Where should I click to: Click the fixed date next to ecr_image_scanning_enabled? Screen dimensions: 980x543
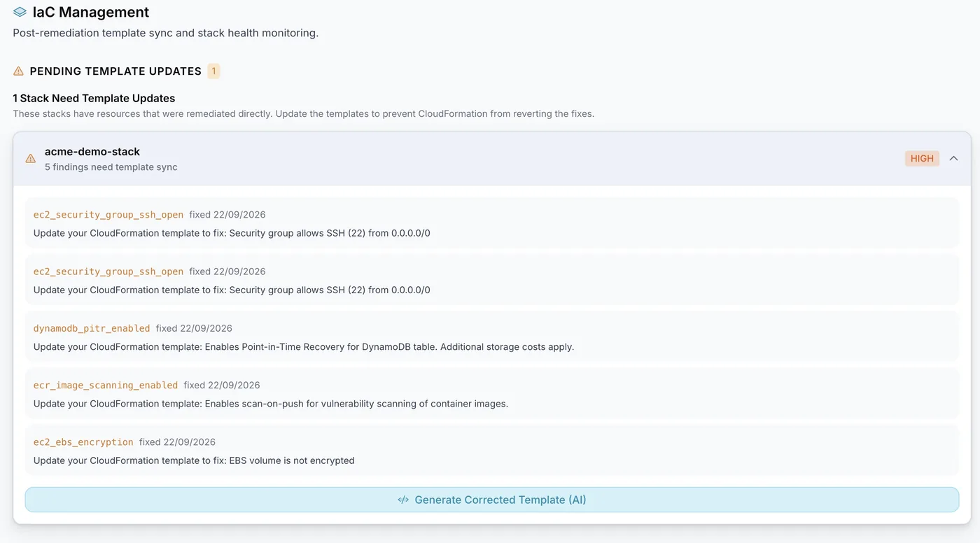click(x=222, y=385)
